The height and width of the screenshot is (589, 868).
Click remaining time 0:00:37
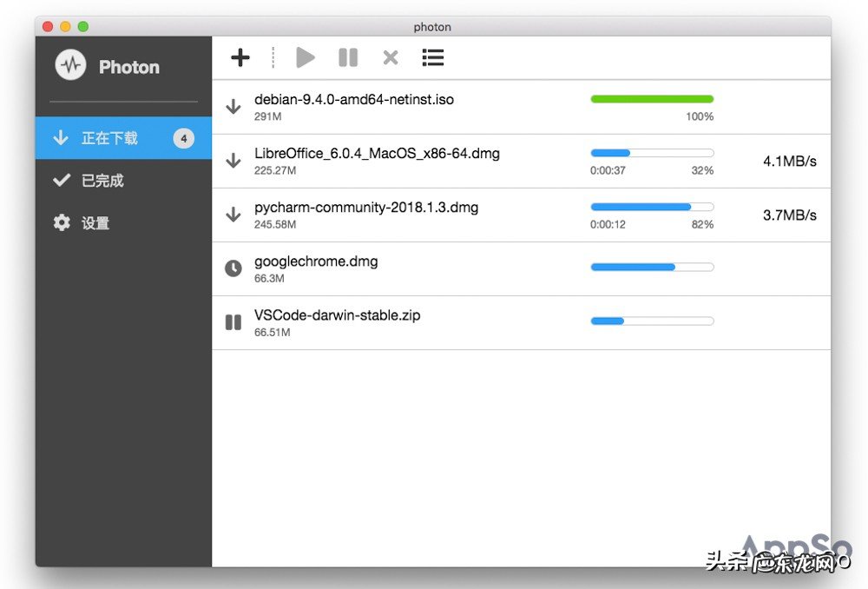tap(608, 170)
